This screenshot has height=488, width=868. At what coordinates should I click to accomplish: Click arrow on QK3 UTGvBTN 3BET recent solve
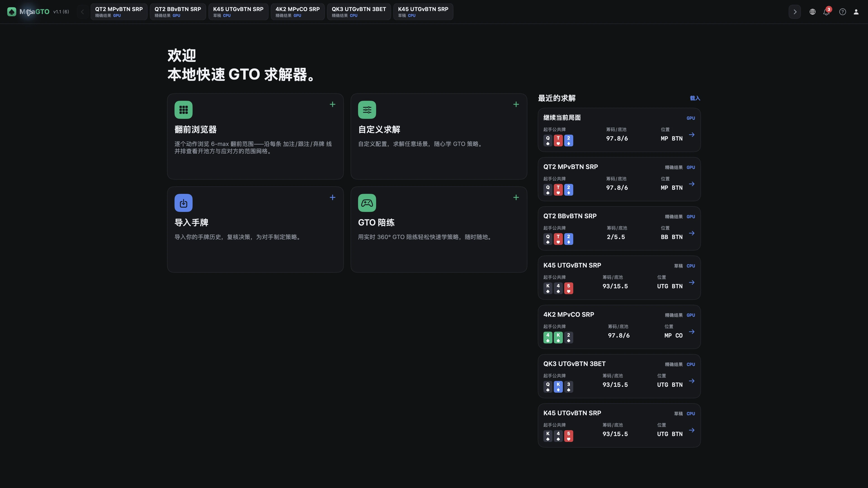pyautogui.click(x=692, y=381)
